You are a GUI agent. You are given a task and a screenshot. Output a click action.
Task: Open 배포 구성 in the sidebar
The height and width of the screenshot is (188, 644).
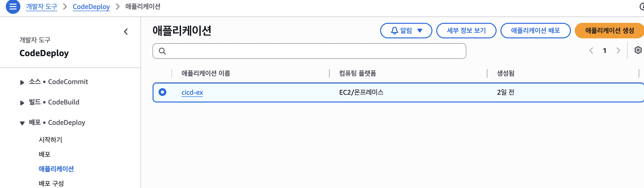[51, 183]
